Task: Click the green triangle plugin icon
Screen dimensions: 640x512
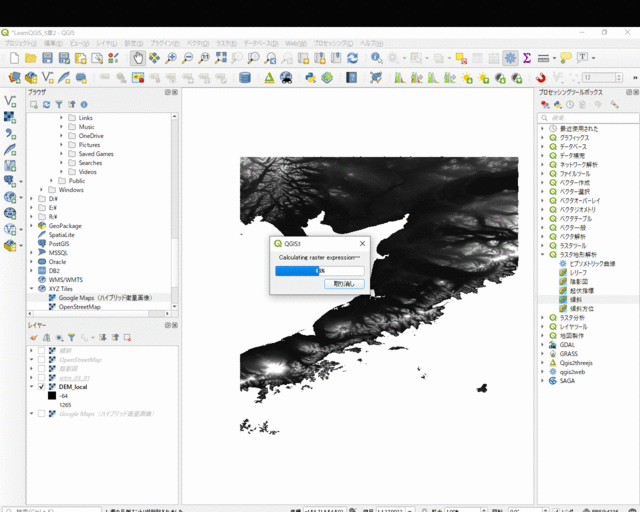Action: [269, 78]
